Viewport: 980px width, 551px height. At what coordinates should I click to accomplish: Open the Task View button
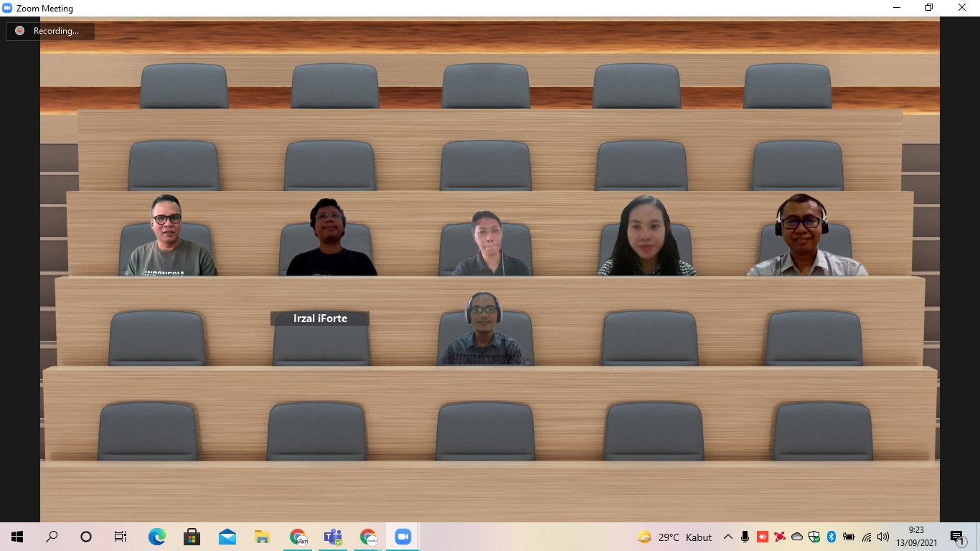point(121,537)
